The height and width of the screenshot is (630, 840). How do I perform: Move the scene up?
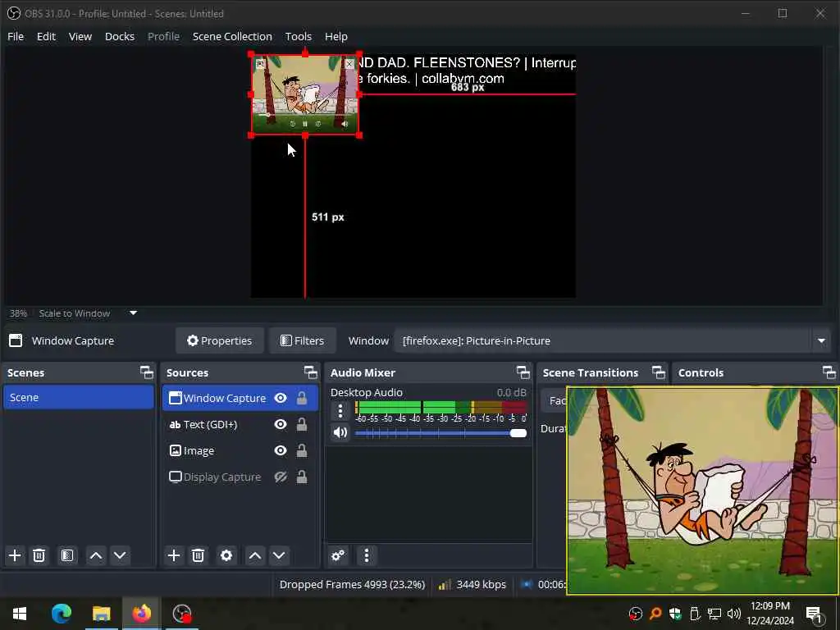point(96,555)
